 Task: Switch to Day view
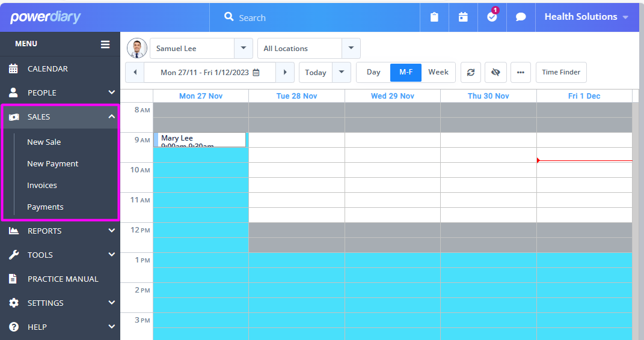[373, 72]
